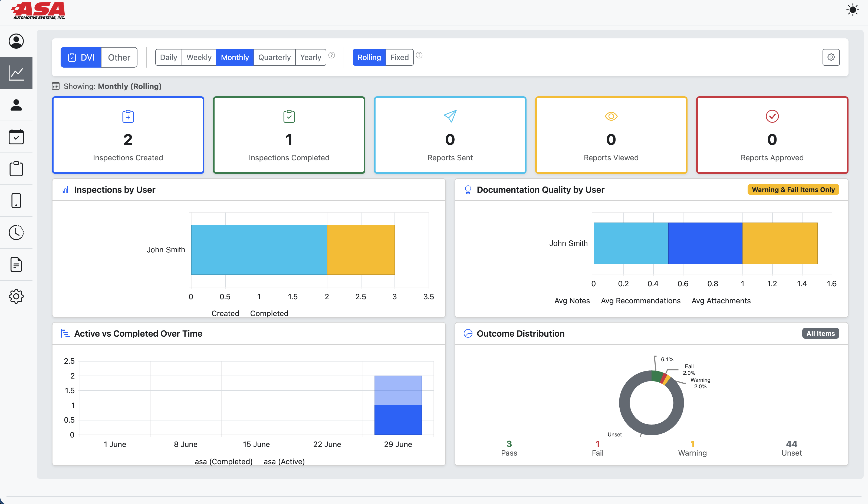The height and width of the screenshot is (504, 868).
Task: Toggle the Avg Attachments legend label
Action: (721, 301)
